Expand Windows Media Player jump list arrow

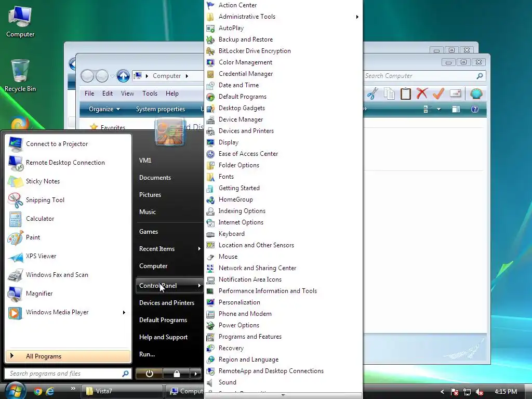(124, 312)
